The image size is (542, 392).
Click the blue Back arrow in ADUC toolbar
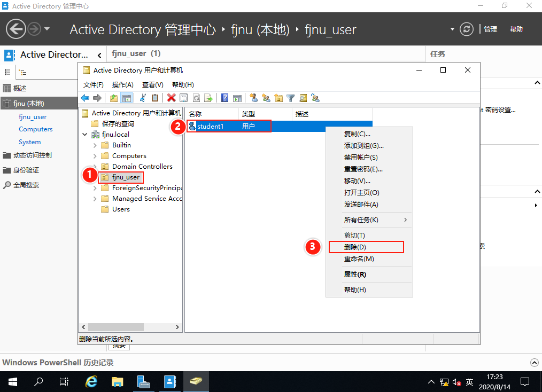85,98
